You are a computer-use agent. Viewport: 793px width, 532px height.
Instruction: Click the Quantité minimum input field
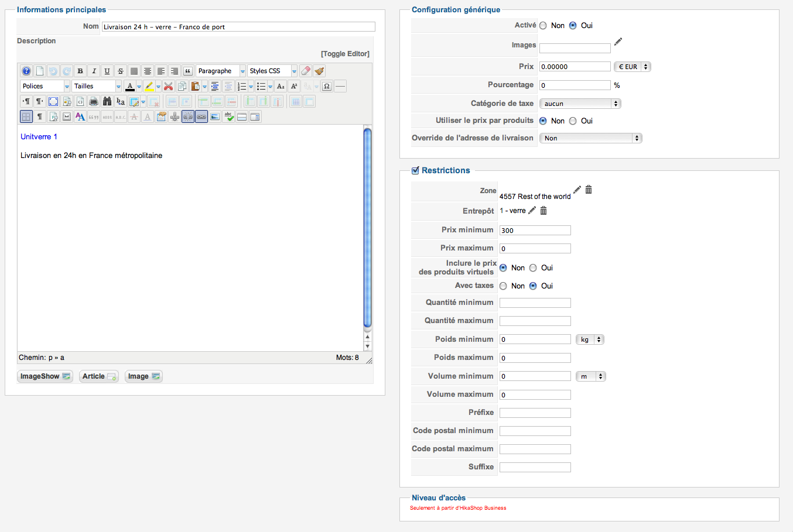535,303
